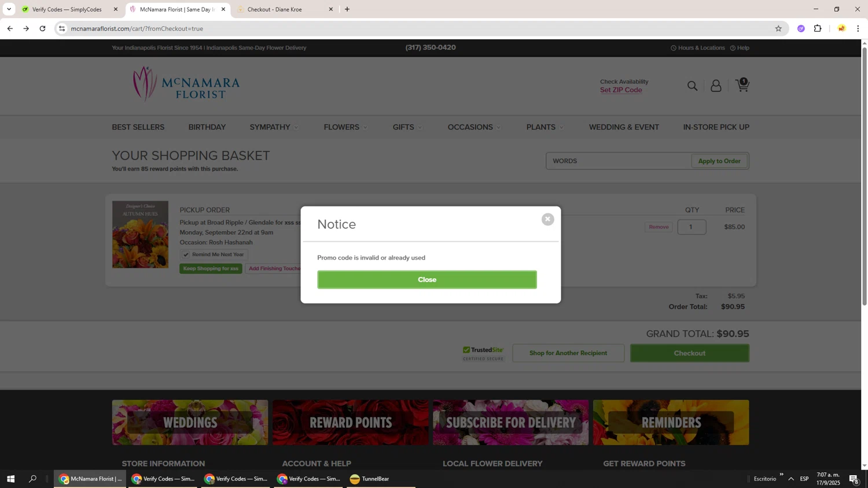Click the address bar URL
Screen dimensions: 868x488
click(x=137, y=28)
